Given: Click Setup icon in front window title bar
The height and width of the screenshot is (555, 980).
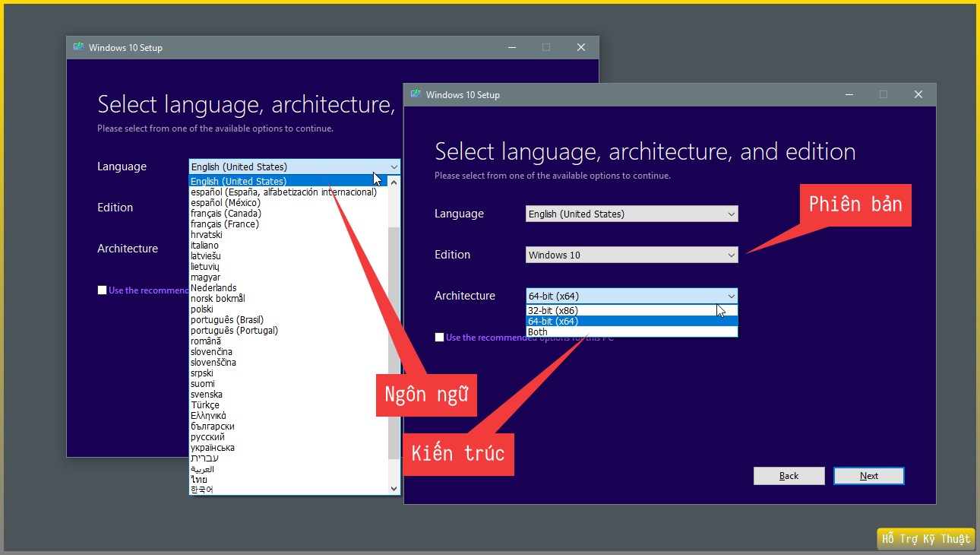Looking at the screenshot, I should (416, 94).
